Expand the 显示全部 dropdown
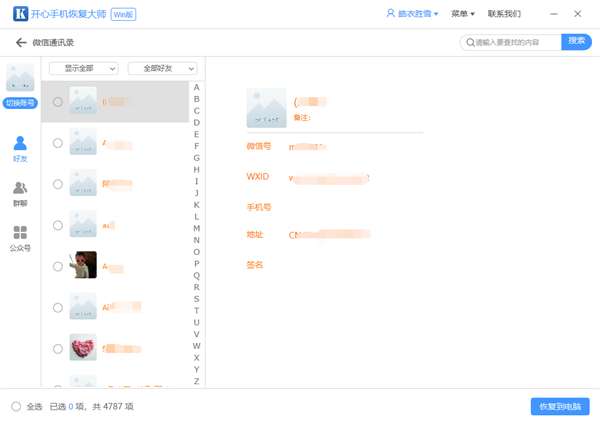Viewport: 600px width, 421px height. [x=84, y=68]
